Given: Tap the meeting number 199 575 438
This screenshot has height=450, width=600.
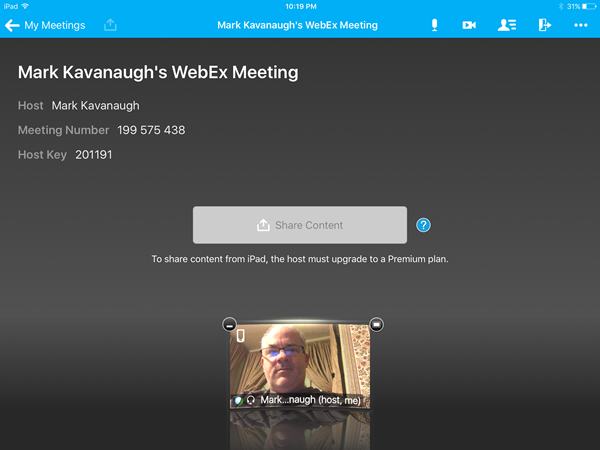Looking at the screenshot, I should (x=151, y=130).
